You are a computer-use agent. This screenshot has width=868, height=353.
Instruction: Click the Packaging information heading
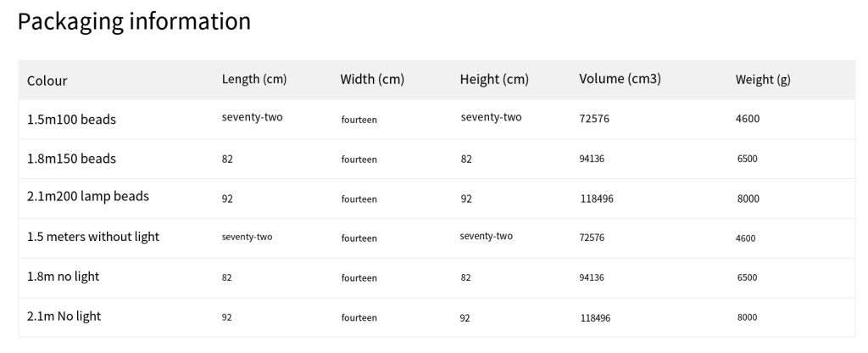click(134, 21)
